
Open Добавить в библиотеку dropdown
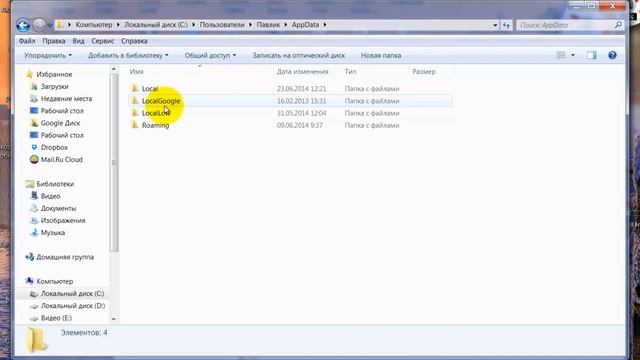click(128, 56)
